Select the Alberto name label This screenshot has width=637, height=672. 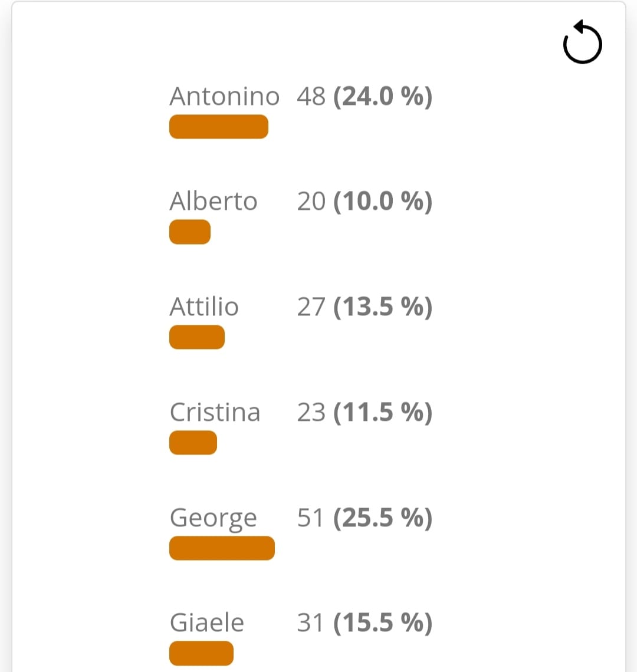pos(213,201)
